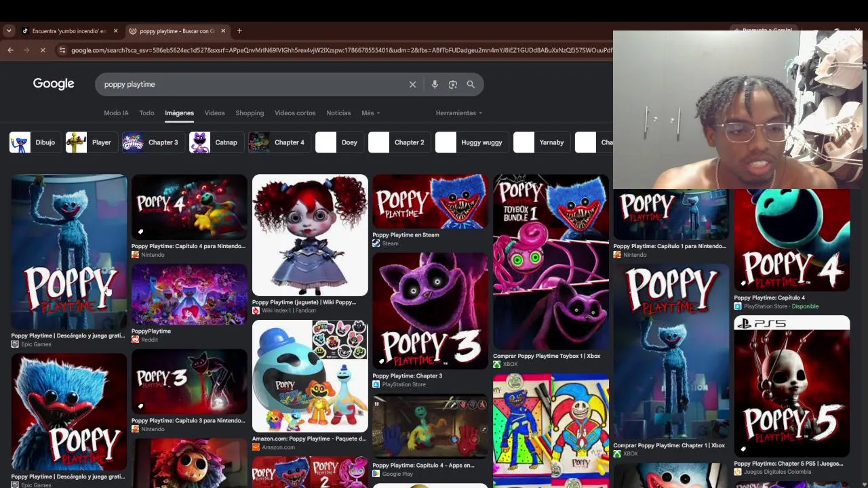Click the 'Wiki Index | Fandom' source text
Image resolution: width=868 pixels, height=488 pixels.
click(x=289, y=310)
